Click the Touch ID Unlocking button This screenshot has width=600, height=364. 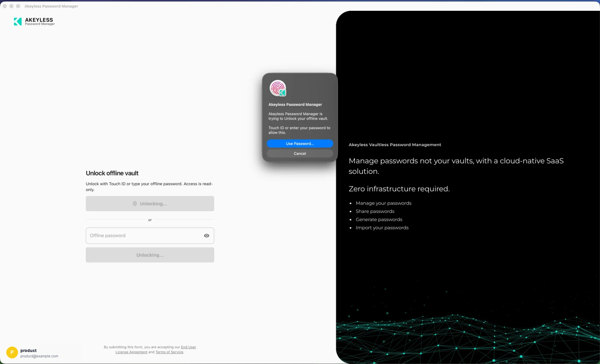[150, 204]
